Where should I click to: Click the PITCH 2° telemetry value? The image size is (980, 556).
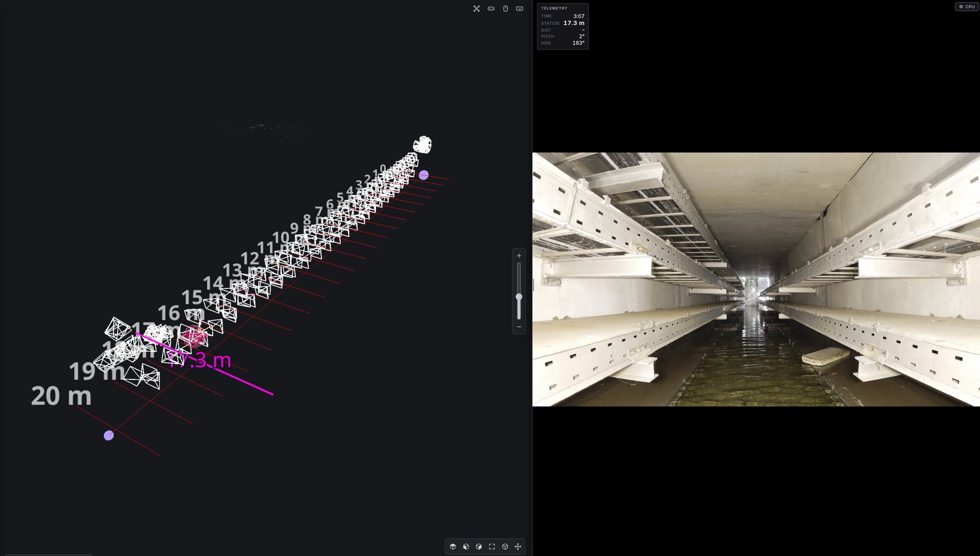tap(582, 36)
